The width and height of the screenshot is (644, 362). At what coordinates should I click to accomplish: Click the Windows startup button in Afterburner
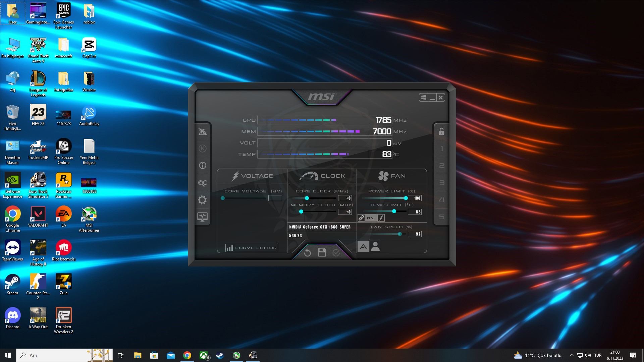pyautogui.click(x=424, y=98)
